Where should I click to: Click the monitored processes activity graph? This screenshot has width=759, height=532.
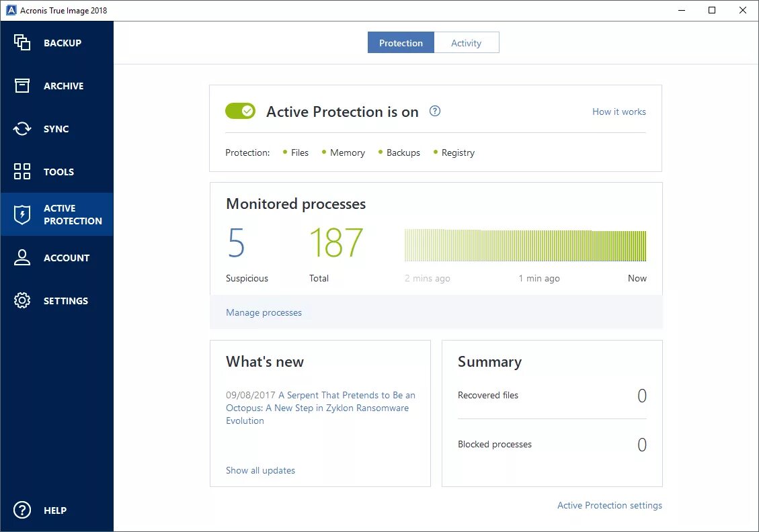point(525,245)
